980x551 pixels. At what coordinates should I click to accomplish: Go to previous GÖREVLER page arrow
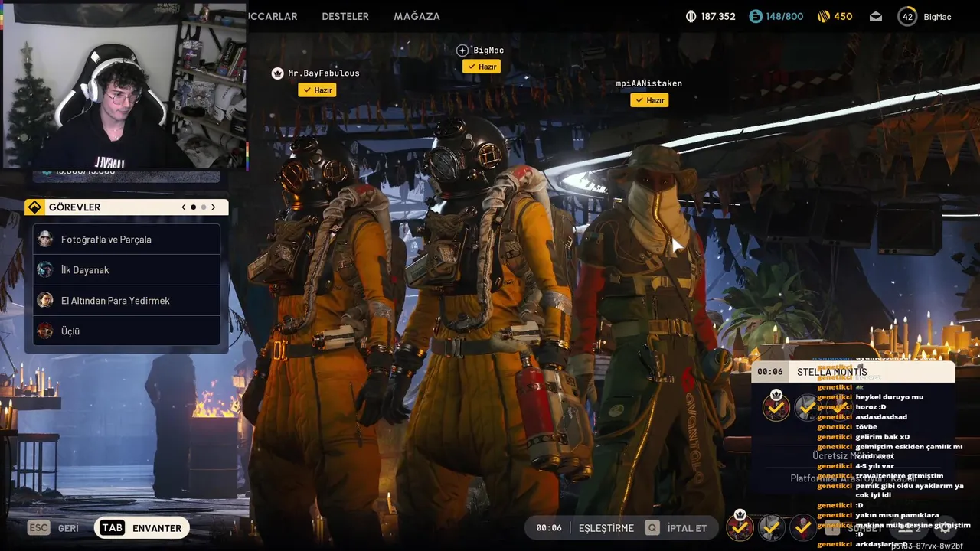click(x=184, y=207)
